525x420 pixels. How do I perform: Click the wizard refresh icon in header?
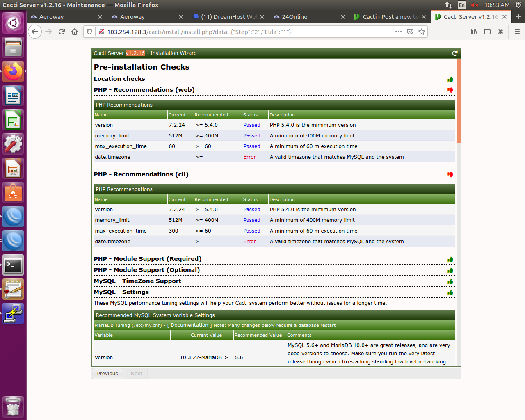[454, 53]
